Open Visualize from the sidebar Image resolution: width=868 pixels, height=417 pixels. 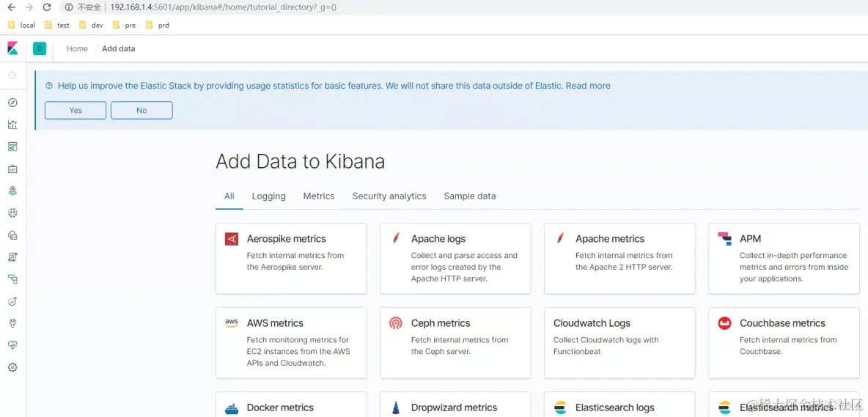[12, 125]
